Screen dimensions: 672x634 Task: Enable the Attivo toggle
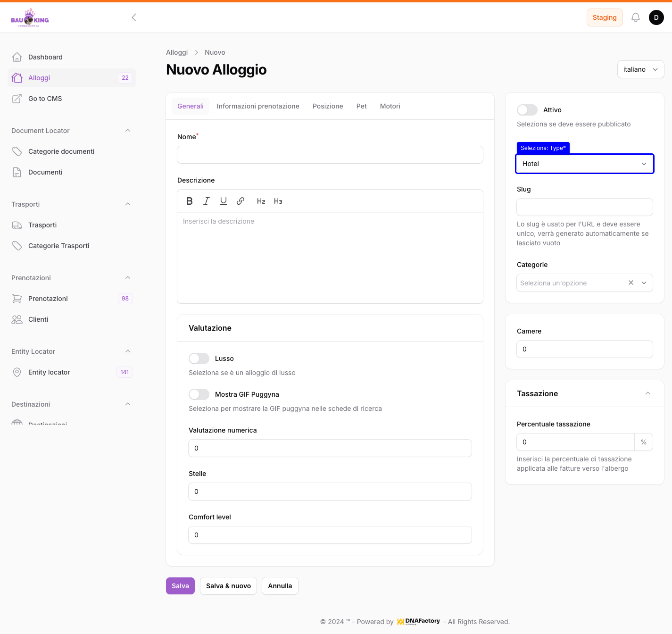[527, 110]
